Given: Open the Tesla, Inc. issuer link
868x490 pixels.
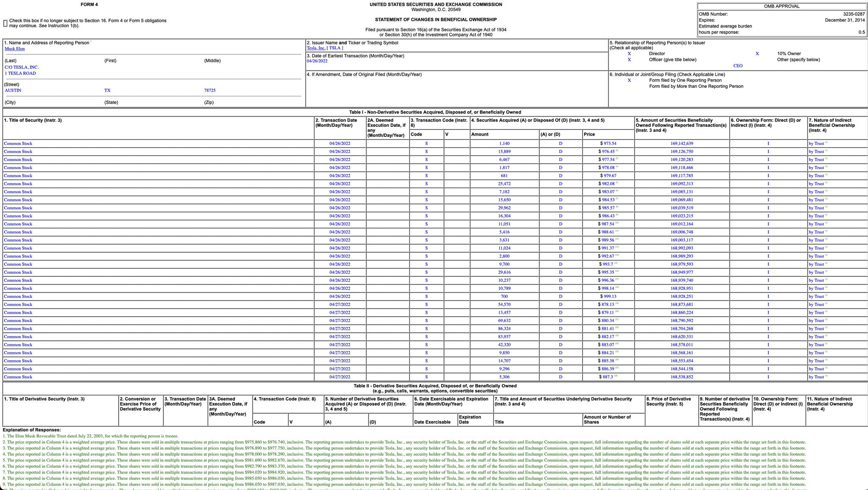Looking at the screenshot, I should click(316, 48).
